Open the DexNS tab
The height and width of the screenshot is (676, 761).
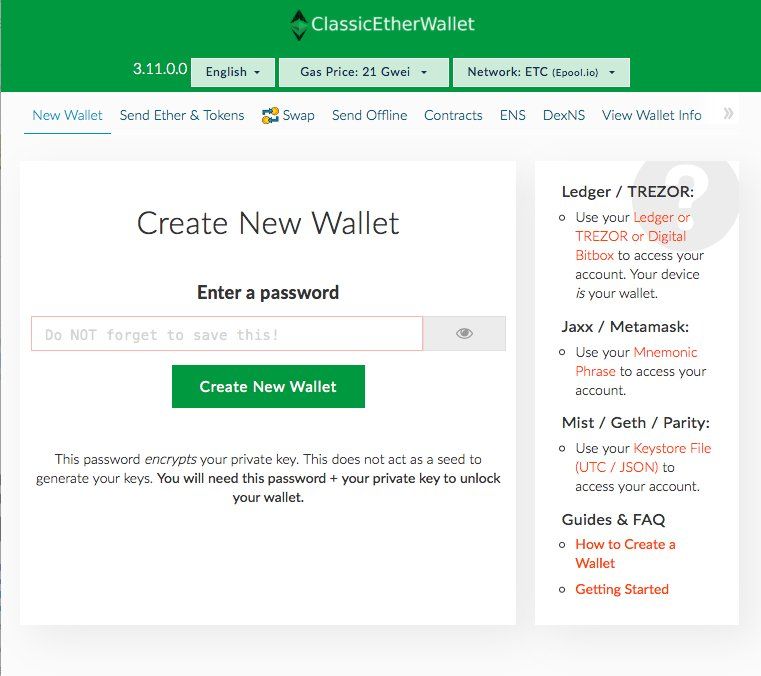pos(563,115)
